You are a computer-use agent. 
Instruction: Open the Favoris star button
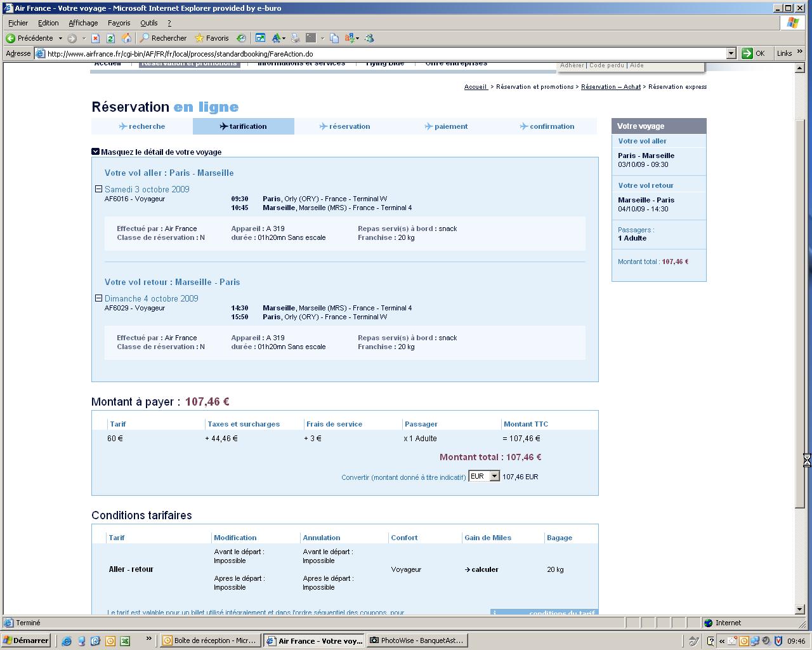(x=211, y=38)
